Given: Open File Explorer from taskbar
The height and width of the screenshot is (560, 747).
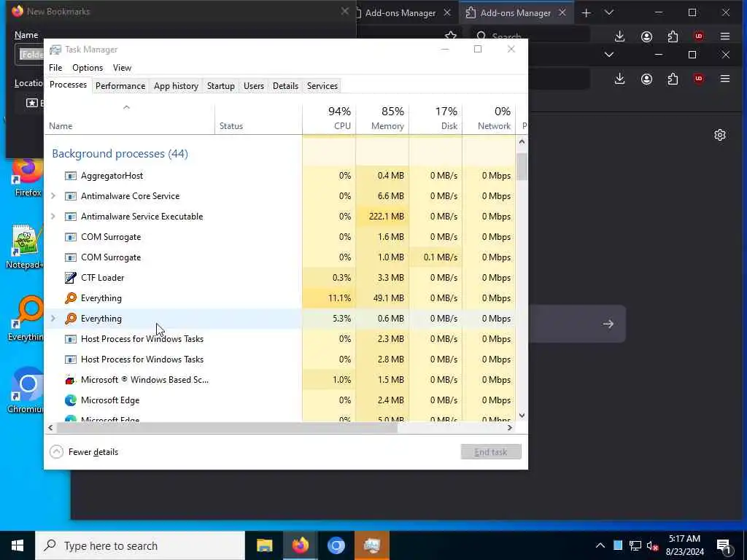Looking at the screenshot, I should [264, 545].
